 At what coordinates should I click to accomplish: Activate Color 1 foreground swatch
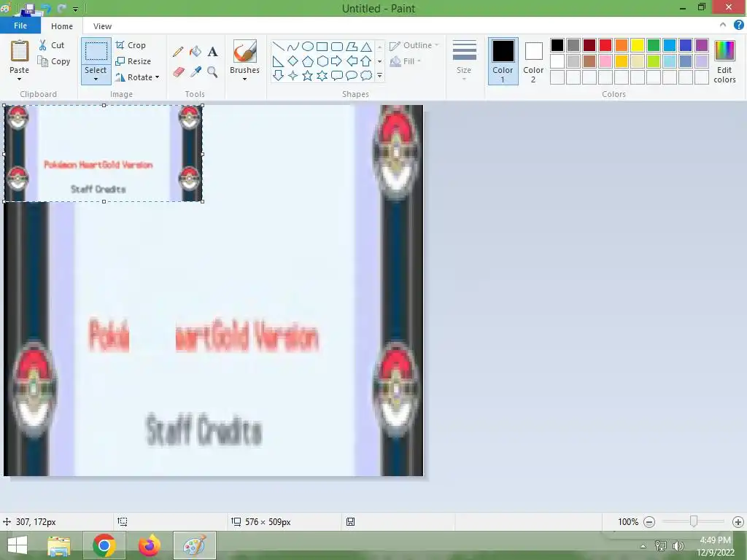503,61
